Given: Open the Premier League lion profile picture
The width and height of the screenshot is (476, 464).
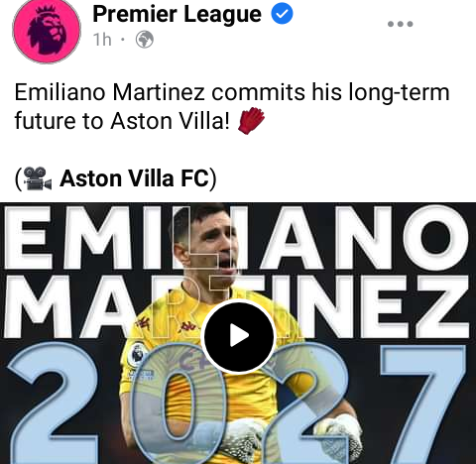Looking at the screenshot, I should [47, 30].
